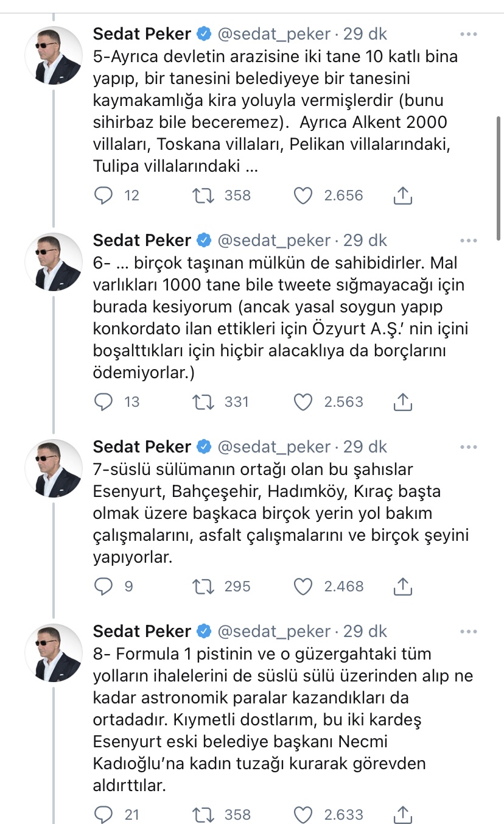
Task: Open more options menu on tweet 5
Action: [469, 34]
